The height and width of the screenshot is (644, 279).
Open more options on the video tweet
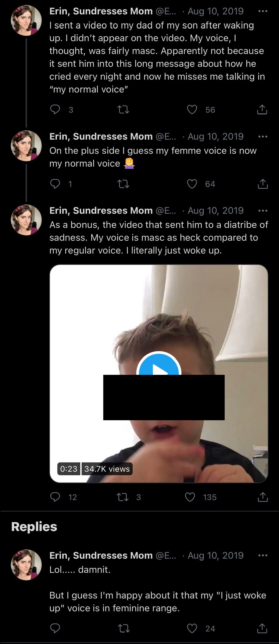[263, 211]
